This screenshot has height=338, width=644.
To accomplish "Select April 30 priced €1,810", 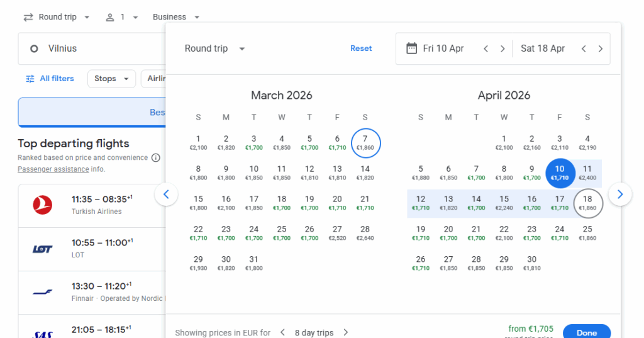I will 532,263.
